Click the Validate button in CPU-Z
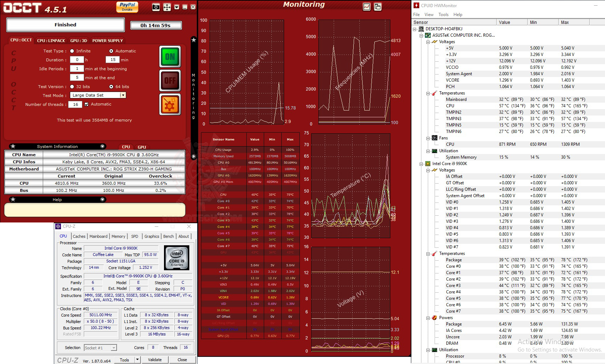 [155, 360]
